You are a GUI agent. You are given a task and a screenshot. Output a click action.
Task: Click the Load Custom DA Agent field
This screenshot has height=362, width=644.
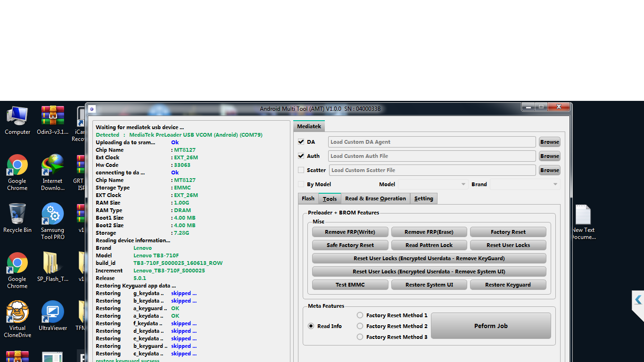[x=432, y=142]
